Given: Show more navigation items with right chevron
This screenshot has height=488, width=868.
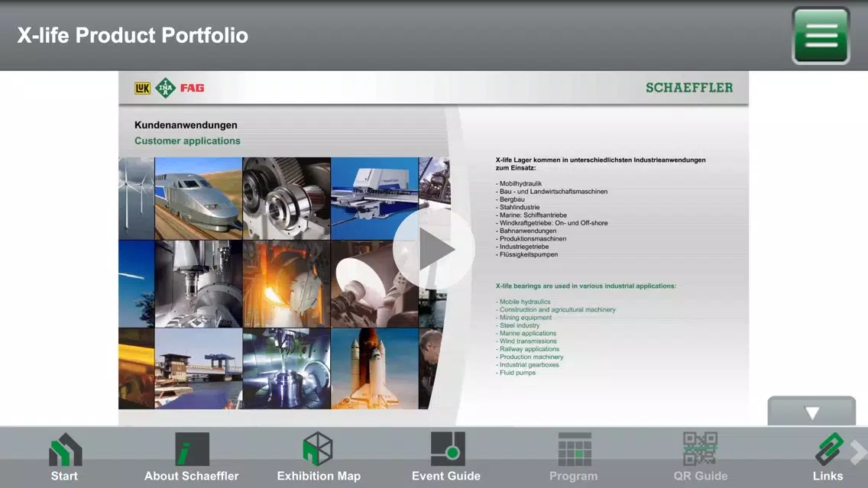Looking at the screenshot, I should [859, 453].
